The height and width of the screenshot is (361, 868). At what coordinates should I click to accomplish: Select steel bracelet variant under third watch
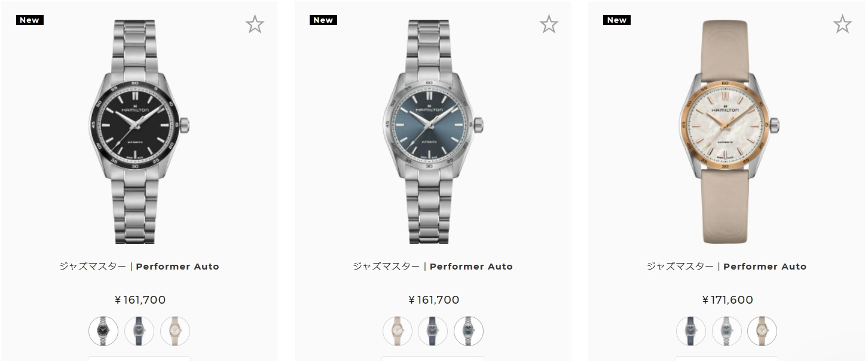pyautogui.click(x=727, y=331)
